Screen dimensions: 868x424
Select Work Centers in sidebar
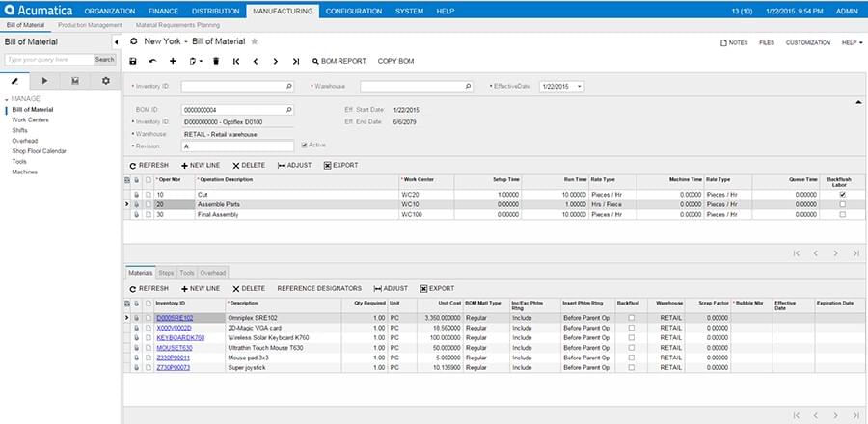point(31,119)
